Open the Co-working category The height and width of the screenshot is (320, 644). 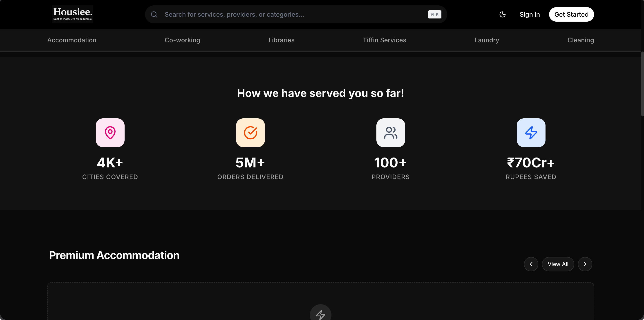click(x=182, y=40)
